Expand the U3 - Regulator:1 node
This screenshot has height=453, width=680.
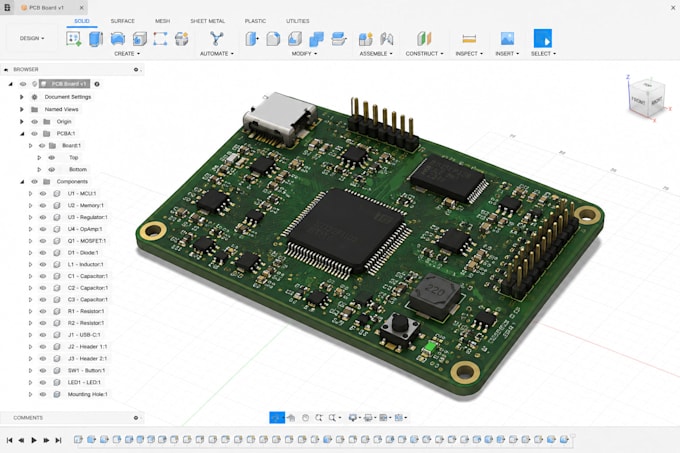[30, 217]
